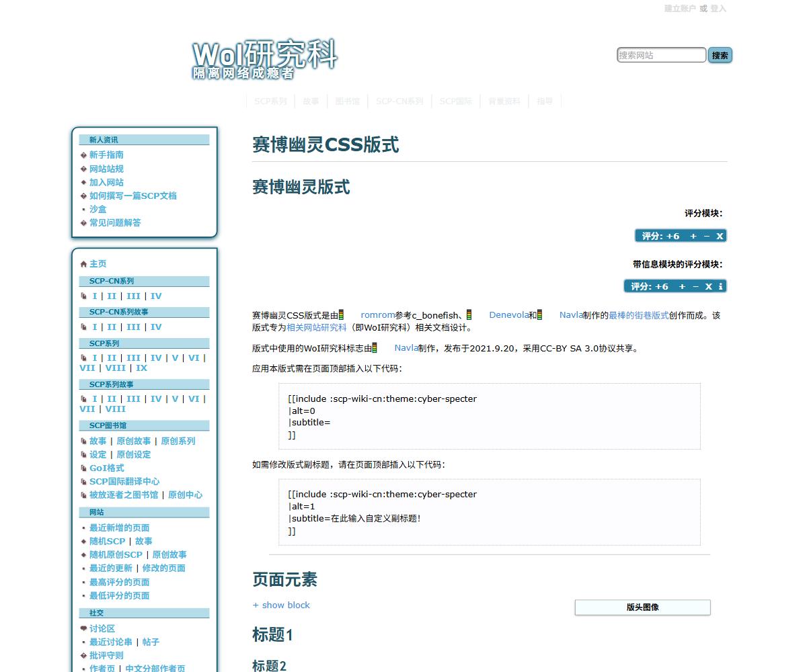Click the karma icon beside romrom

click(x=342, y=314)
